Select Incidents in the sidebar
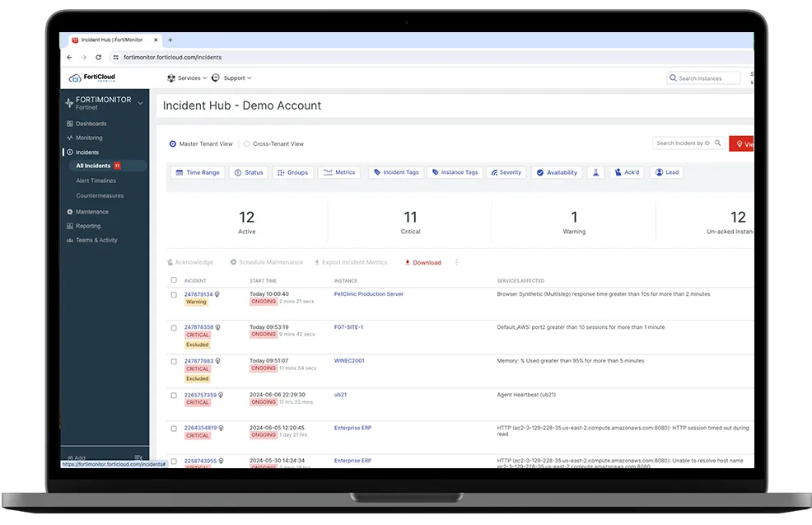The height and width of the screenshot is (525, 812). pyautogui.click(x=87, y=152)
